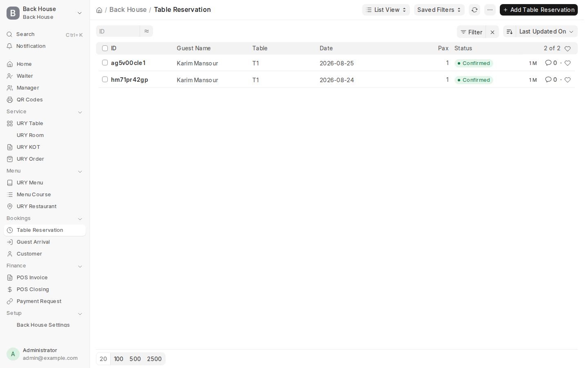Click Back House breadcrumb link
Screen dimensions: 588x368
[128, 10]
